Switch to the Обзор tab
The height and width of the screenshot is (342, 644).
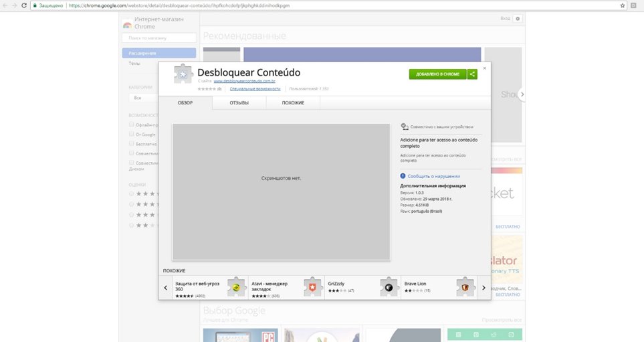[185, 103]
